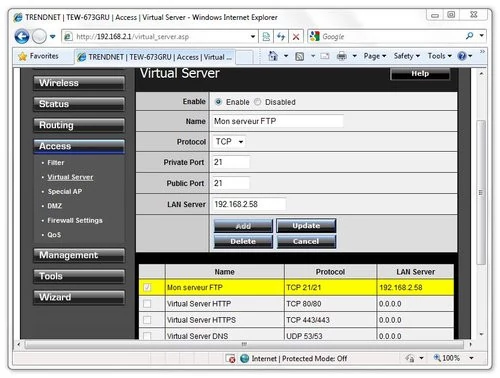Uncheck the Mon serveur FTP row checkbox
Screen dimensions: 500x378
pyautogui.click(x=147, y=287)
